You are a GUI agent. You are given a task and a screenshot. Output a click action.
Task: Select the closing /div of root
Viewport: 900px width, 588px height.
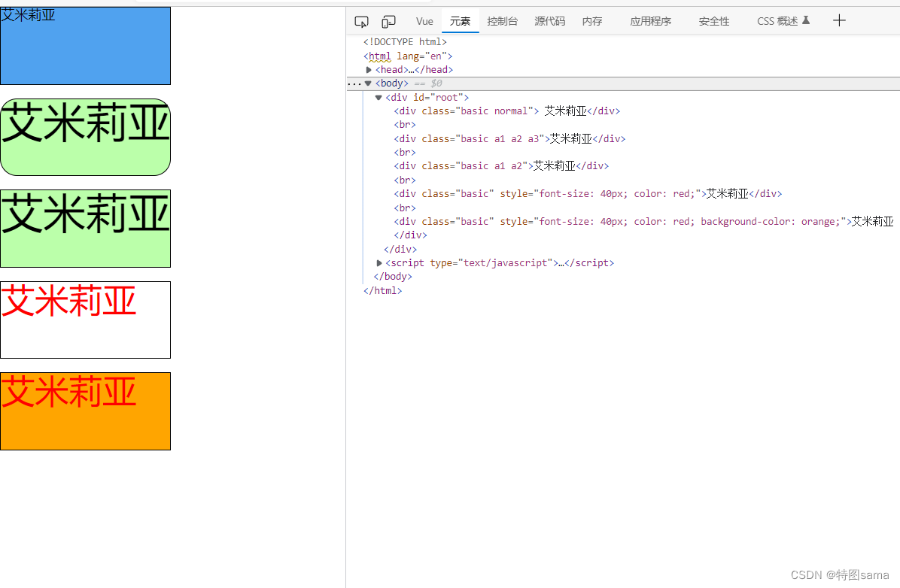tap(400, 249)
